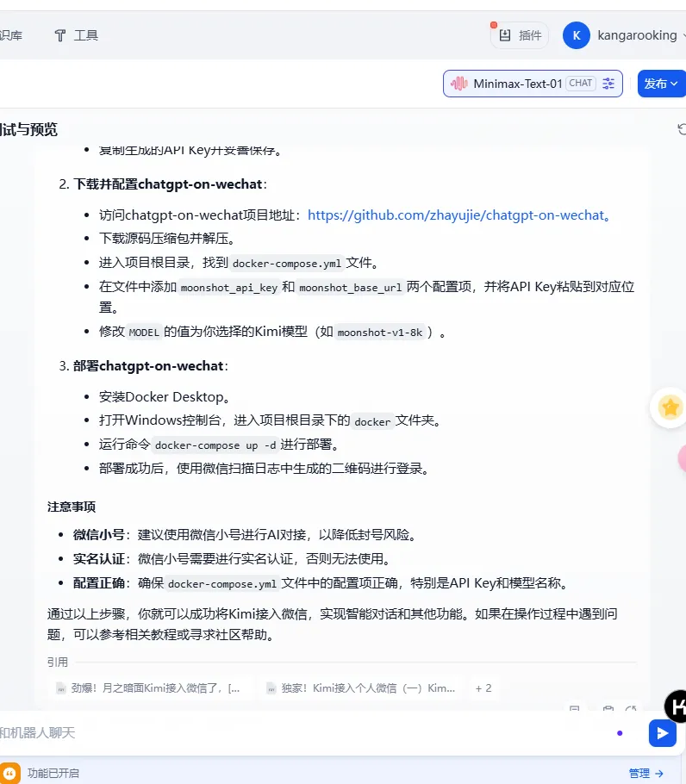Click the 引用 references label
Screen dimensions: 686x784
[58, 662]
